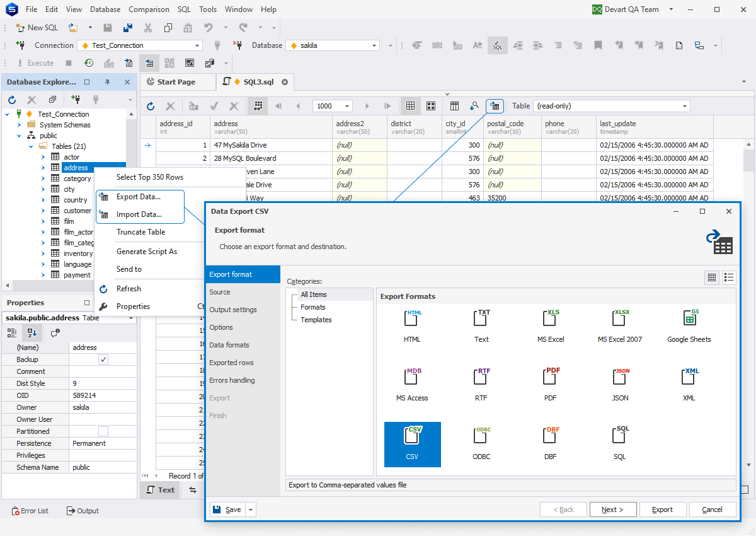Choose Import Data... from context menu
Image resolution: width=756 pixels, height=536 pixels.
(140, 214)
